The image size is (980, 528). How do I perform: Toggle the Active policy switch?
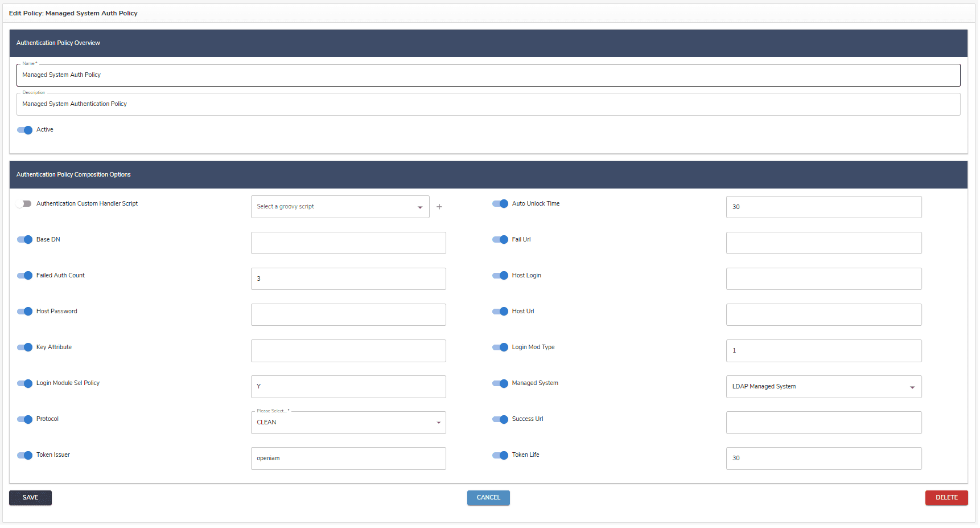tap(24, 130)
